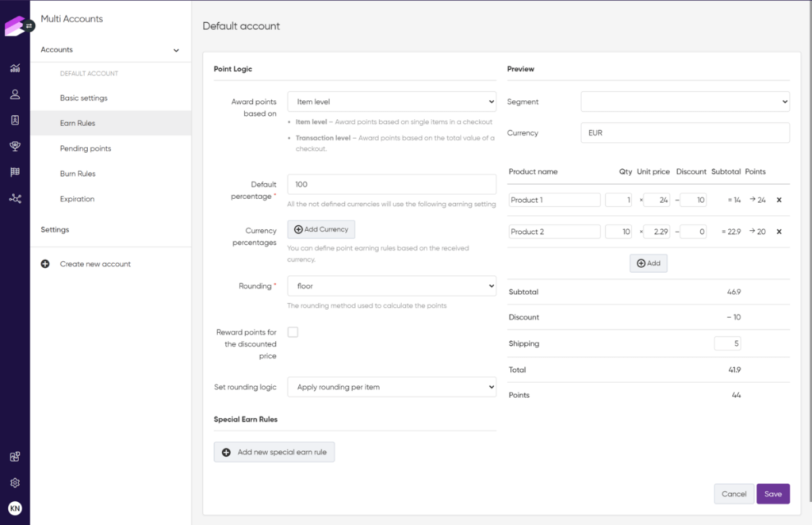Open the Segment dropdown in Preview
The width and height of the screenshot is (812, 525).
tap(685, 102)
